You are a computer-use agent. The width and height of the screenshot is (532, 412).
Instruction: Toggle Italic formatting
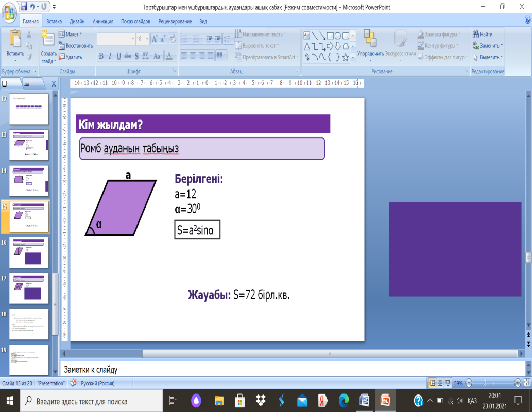click(110, 56)
